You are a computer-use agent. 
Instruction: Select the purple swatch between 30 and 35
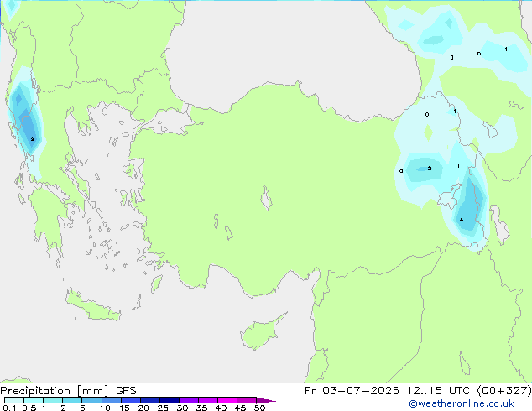pos(188,400)
